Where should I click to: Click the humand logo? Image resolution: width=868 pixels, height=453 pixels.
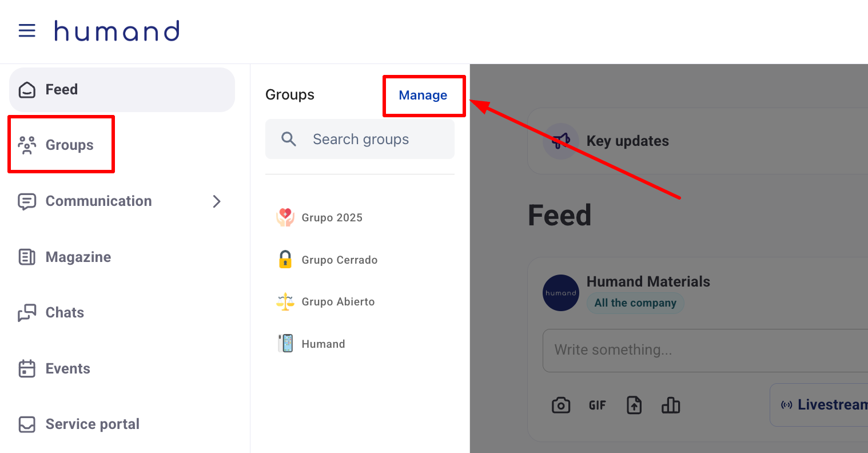coord(117,31)
